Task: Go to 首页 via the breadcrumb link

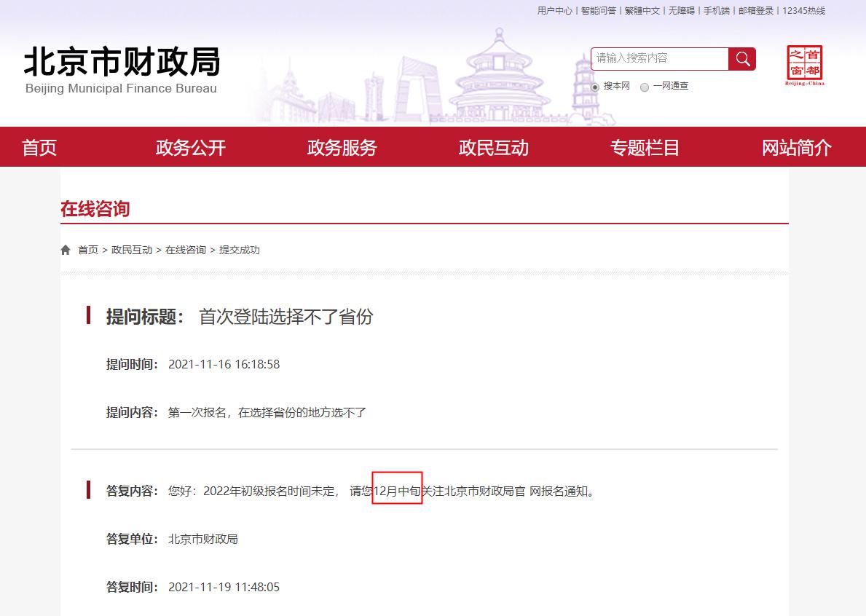Action: pos(87,249)
